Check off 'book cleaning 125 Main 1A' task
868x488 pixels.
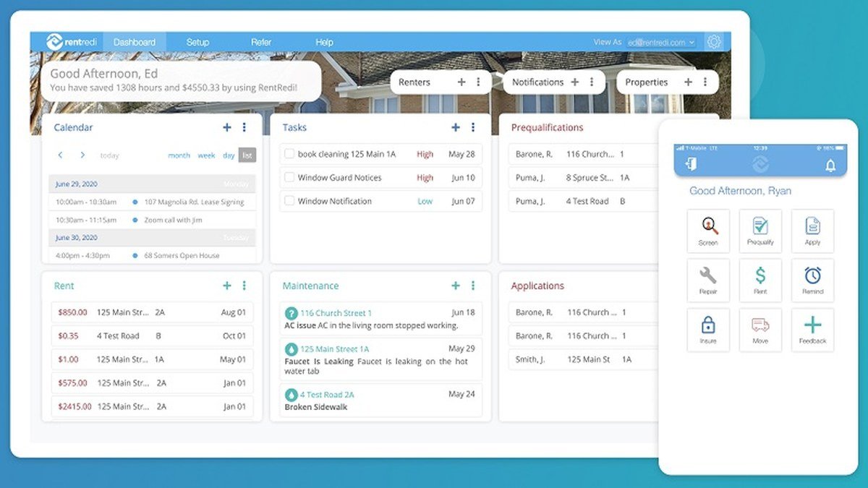(x=289, y=154)
